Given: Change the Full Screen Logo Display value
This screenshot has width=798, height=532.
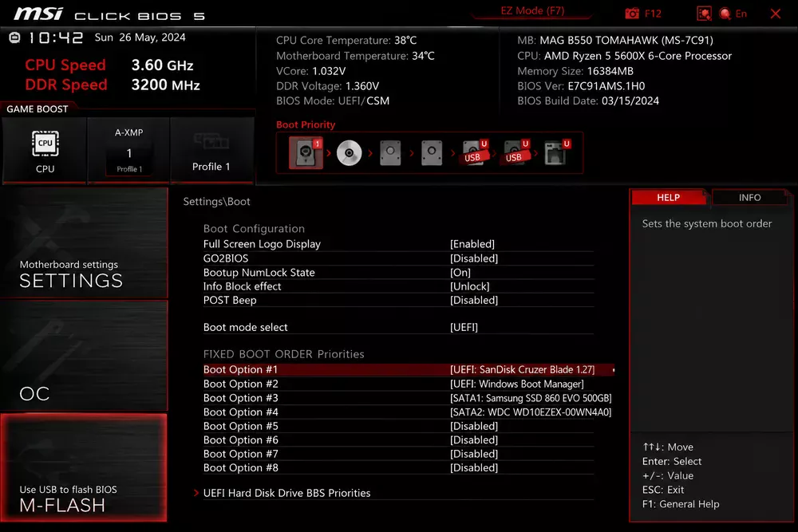Looking at the screenshot, I should pos(472,244).
